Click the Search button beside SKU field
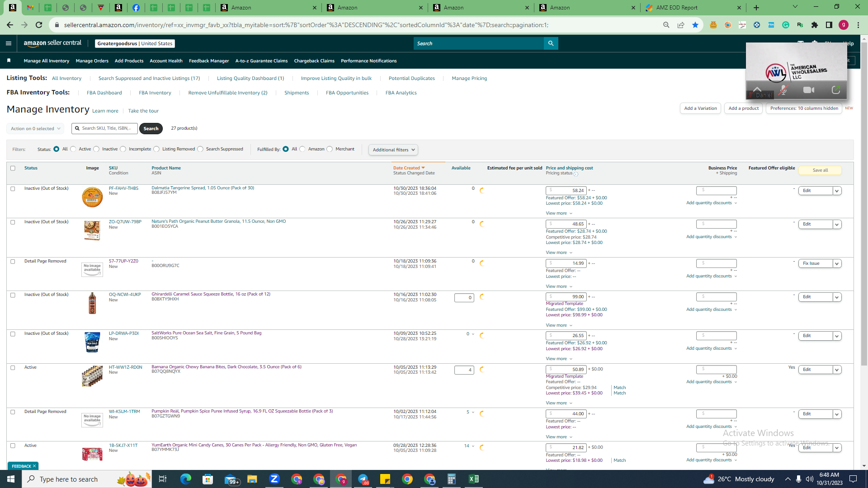 point(151,129)
